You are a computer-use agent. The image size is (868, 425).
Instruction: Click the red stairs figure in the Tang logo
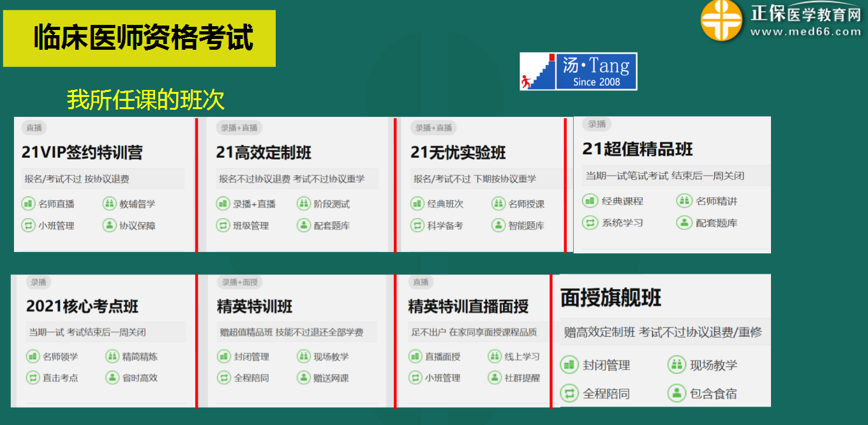point(527,80)
